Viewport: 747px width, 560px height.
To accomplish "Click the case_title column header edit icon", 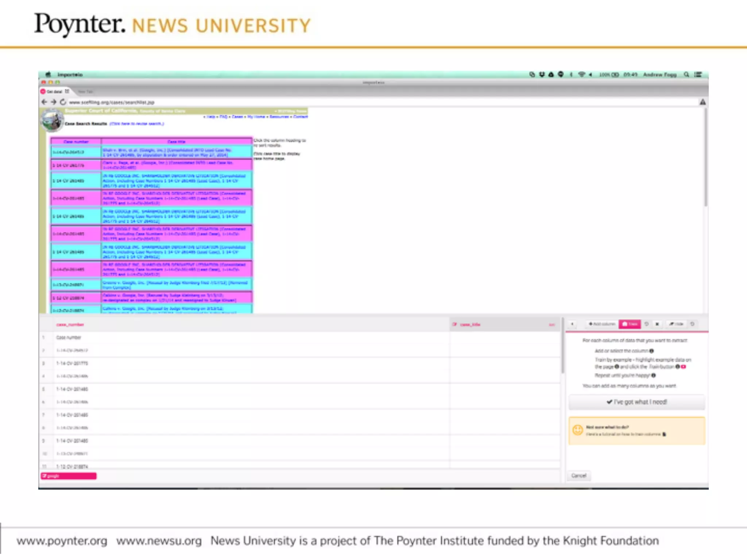I will 455,324.
